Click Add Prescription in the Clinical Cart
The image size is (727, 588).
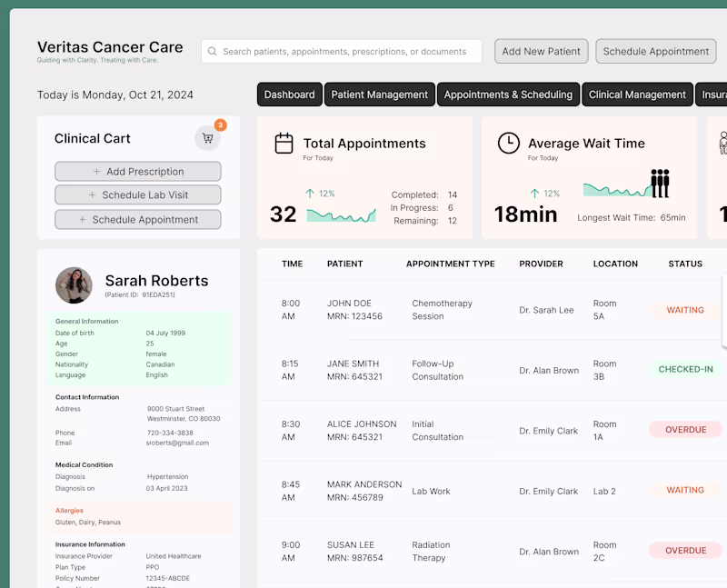(x=137, y=171)
